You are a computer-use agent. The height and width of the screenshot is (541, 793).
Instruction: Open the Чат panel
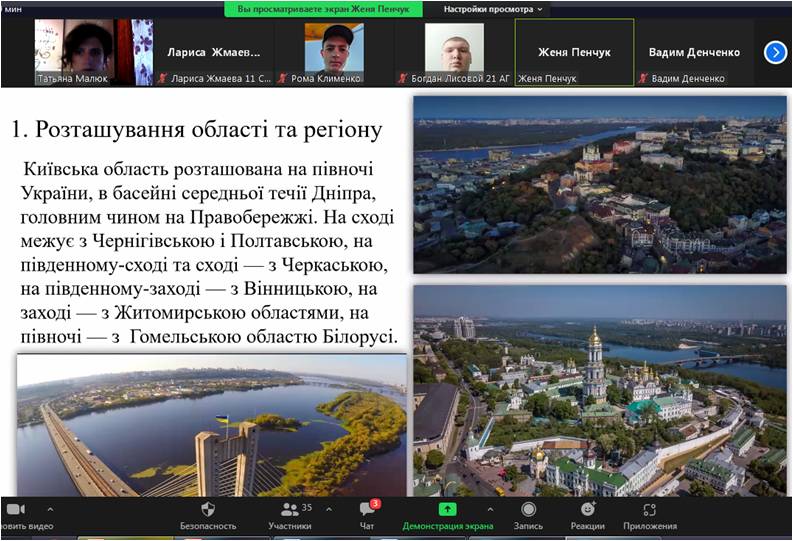pos(367,516)
